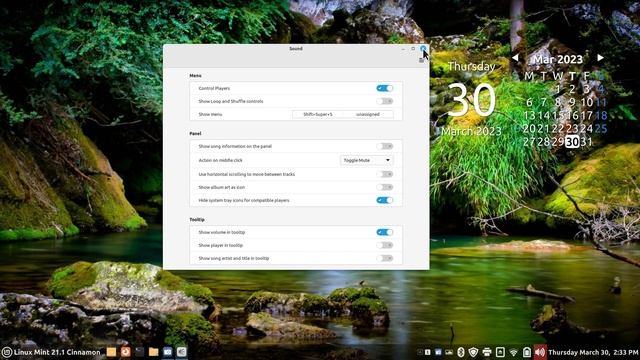Image resolution: width=640 pixels, height=360 pixels.
Task: Open the shield security tray icon
Action: [473, 352]
